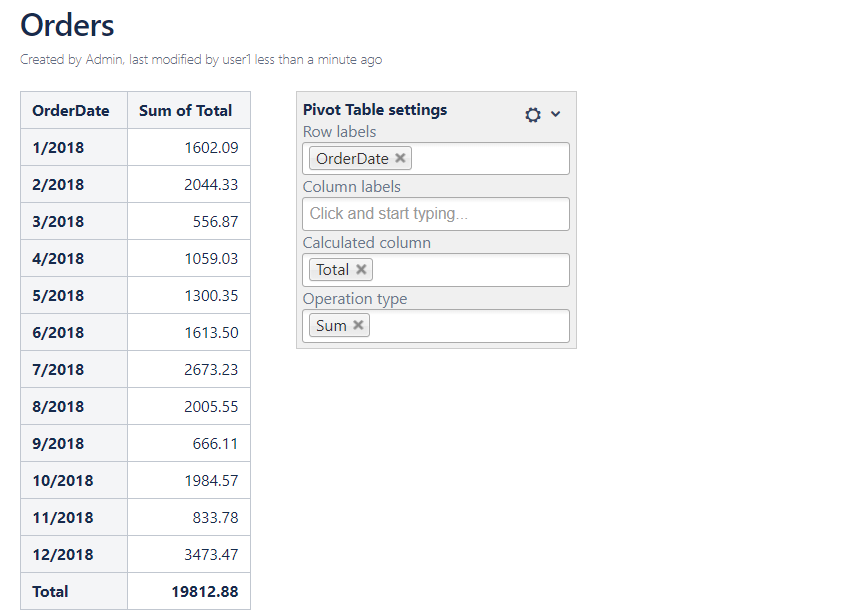
Task: Select the 1/2018 row label
Action: 58,148
